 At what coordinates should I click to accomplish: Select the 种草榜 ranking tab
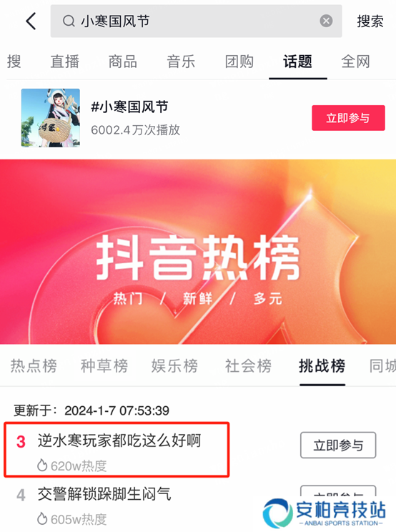click(x=104, y=366)
